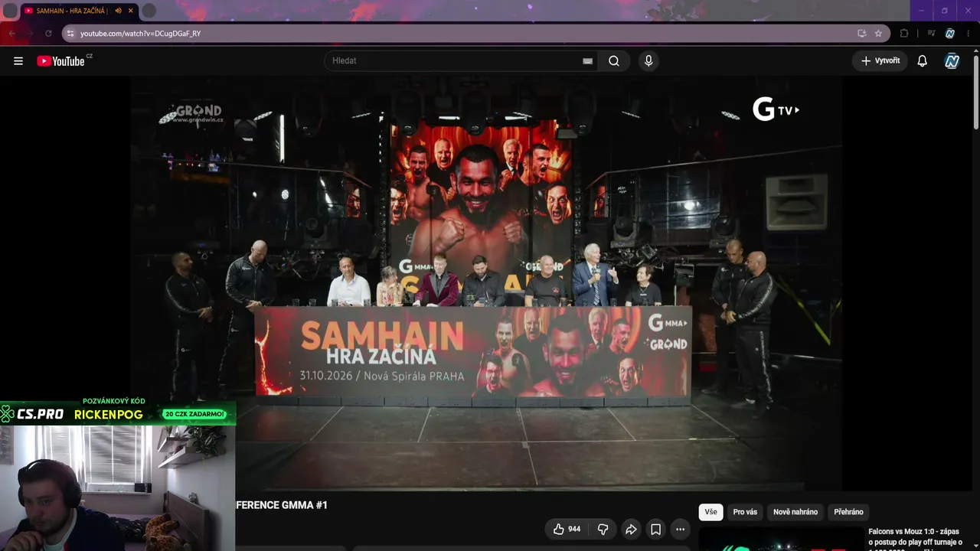Image resolution: width=980 pixels, height=551 pixels.
Task: Click the Vytvořit create button
Action: 880,61
